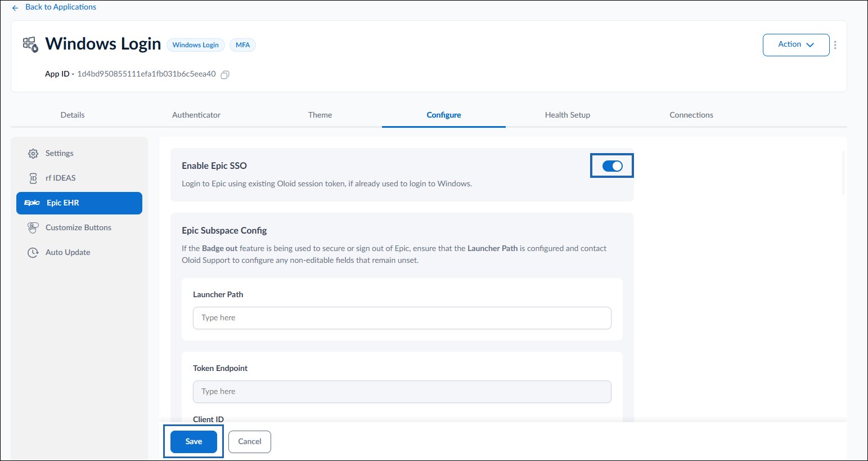Open Customize Buttons label in sidebar
The image size is (868, 461).
coord(78,228)
